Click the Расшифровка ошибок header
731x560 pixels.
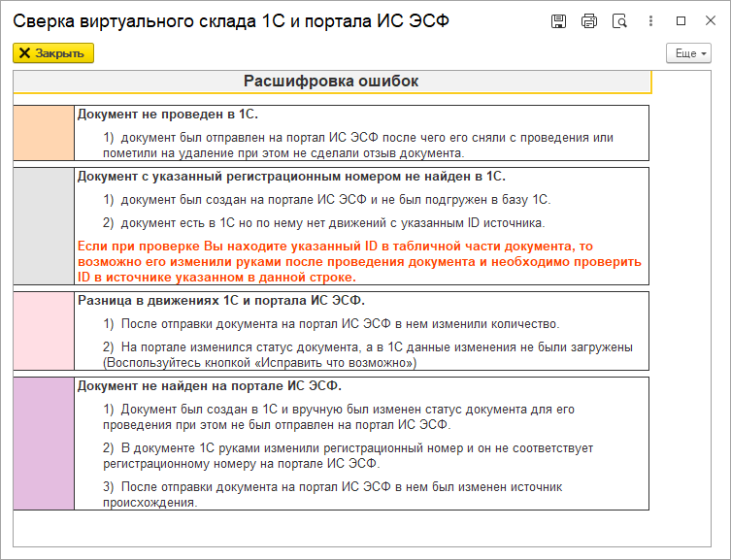pos(331,82)
